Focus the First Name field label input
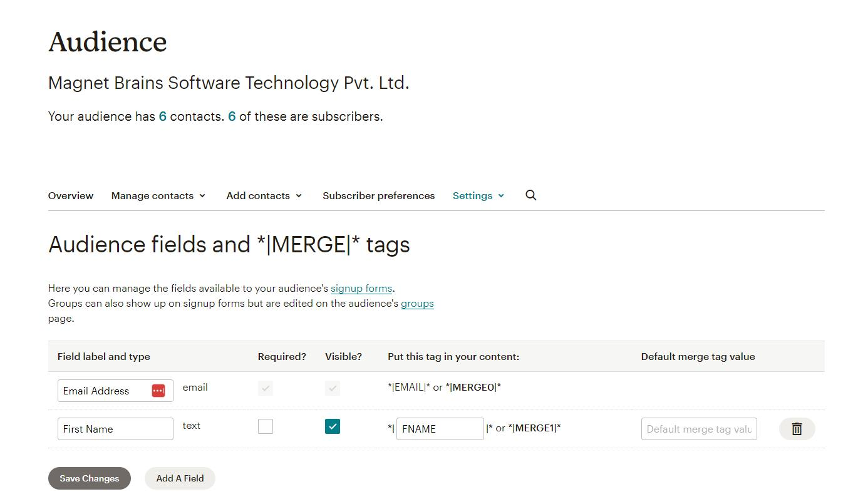Image resolution: width=843 pixels, height=504 pixels. pos(115,429)
